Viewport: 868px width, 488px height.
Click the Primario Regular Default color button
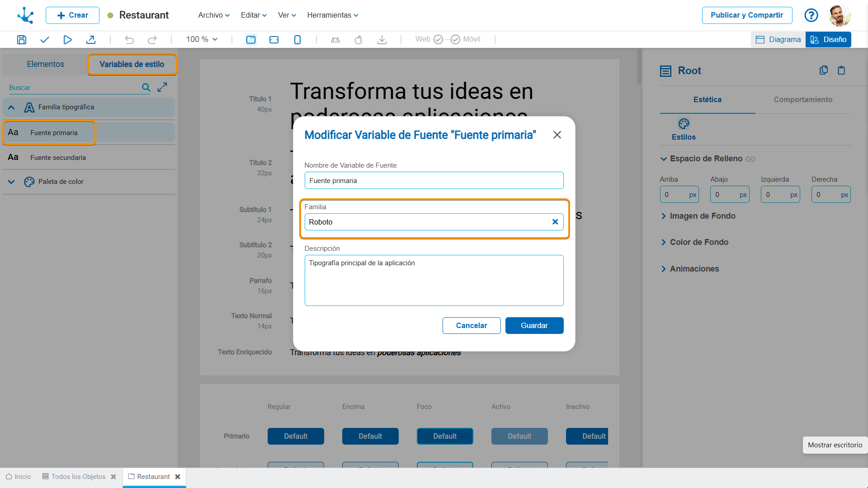click(x=296, y=436)
